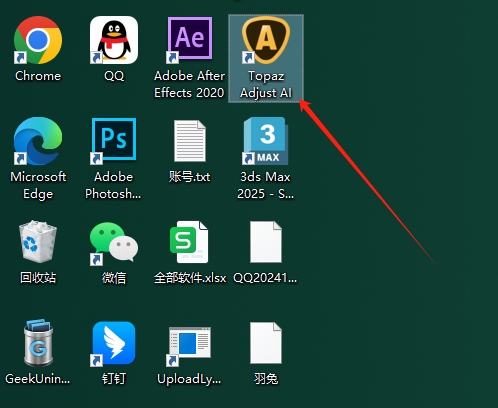Click the "Microsoft Edge" label text
498x408 pixels.
tap(38, 185)
